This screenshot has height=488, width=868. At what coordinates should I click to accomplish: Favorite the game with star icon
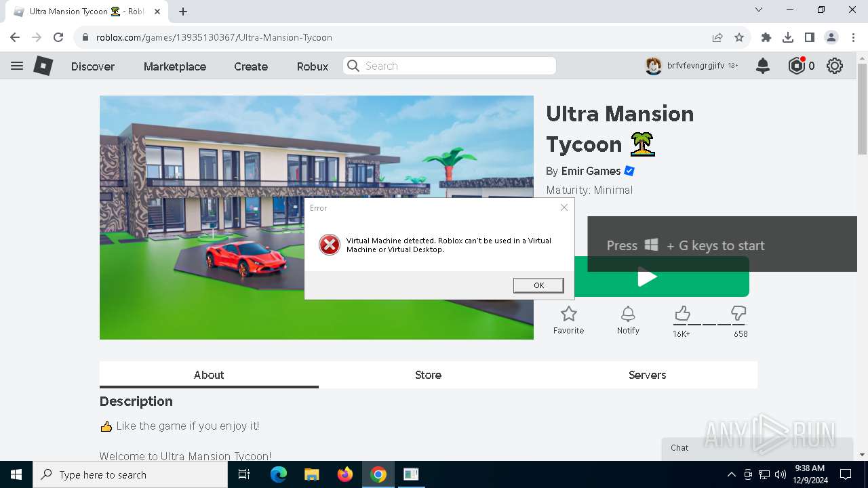(568, 314)
